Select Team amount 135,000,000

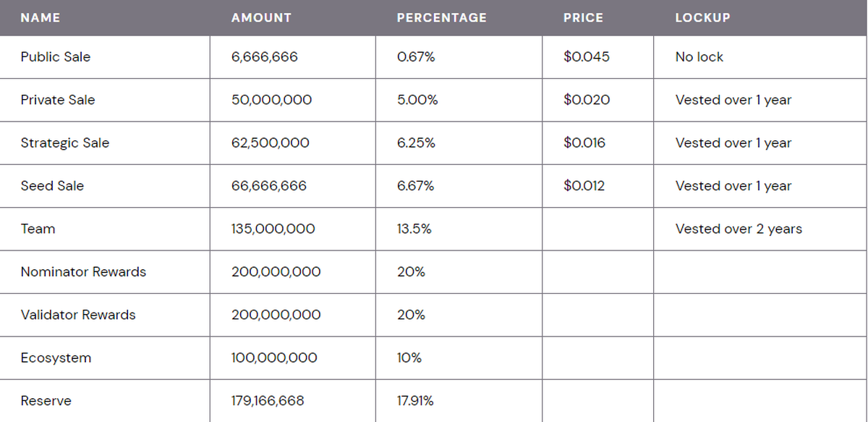click(x=273, y=229)
